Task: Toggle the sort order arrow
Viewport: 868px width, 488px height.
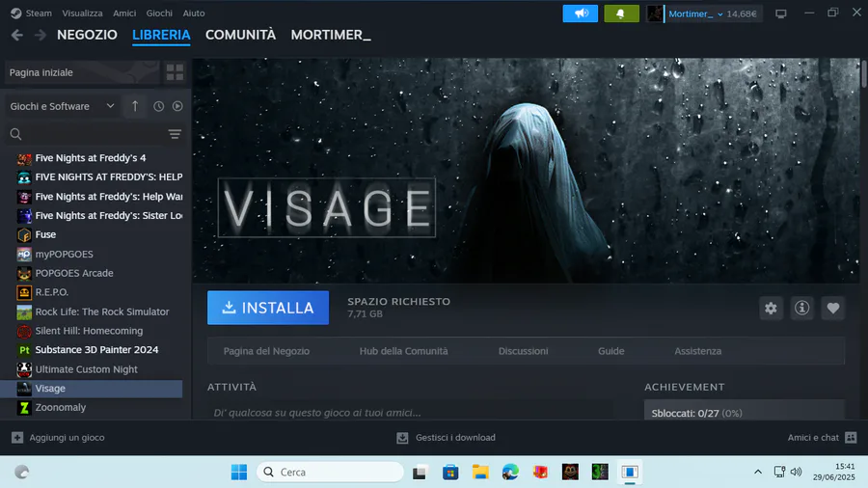Action: point(134,106)
